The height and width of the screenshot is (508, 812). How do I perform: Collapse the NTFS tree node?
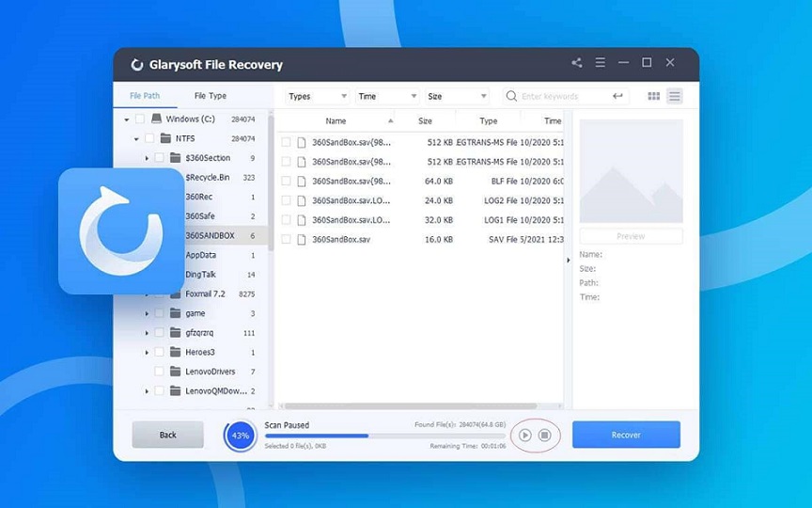[136, 139]
